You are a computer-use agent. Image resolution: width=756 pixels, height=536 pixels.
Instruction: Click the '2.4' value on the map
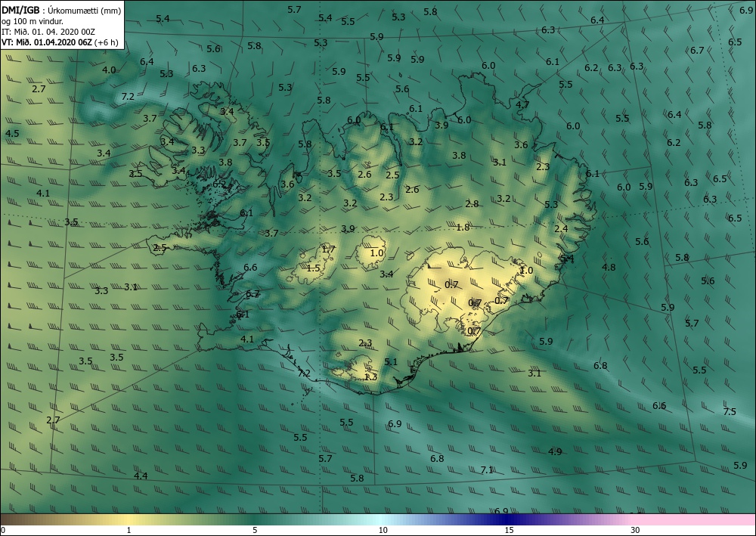561,228
